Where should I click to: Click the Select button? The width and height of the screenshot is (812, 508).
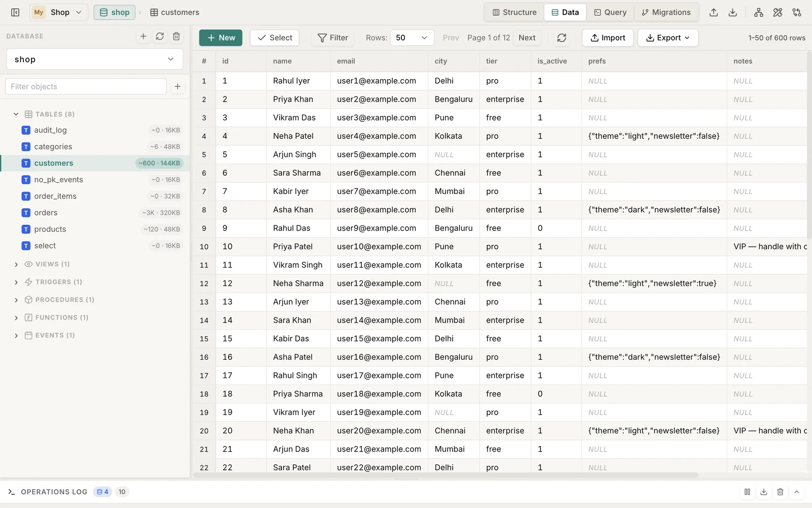point(275,38)
